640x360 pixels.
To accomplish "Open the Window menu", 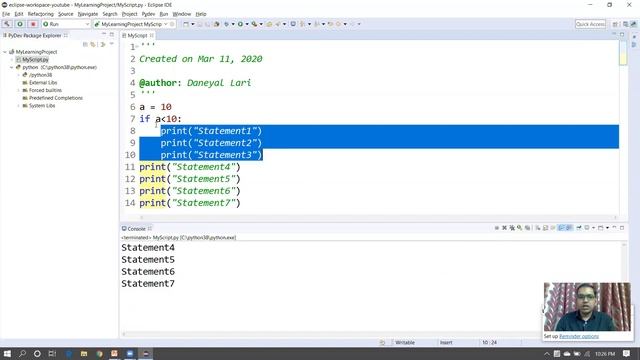I will tap(182, 14).
